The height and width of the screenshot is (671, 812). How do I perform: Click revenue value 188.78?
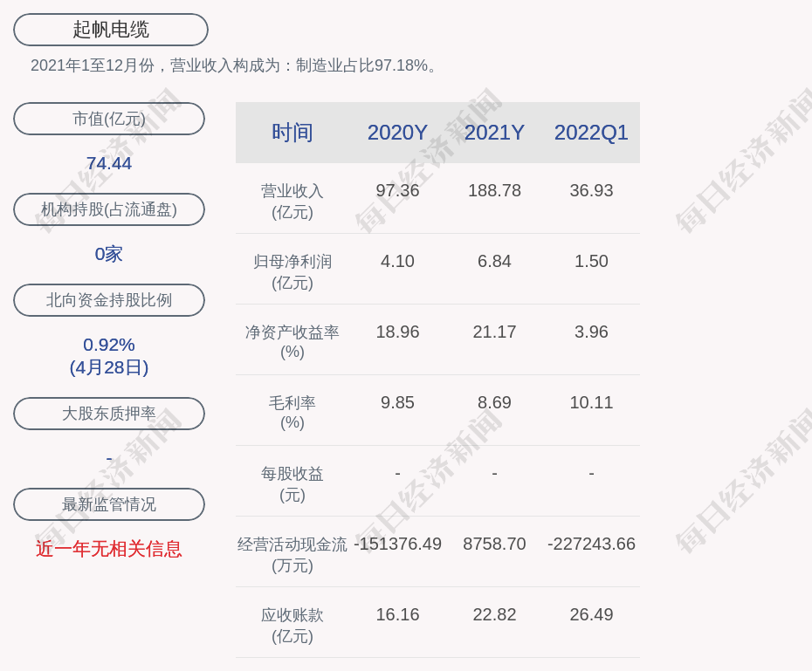(x=494, y=190)
